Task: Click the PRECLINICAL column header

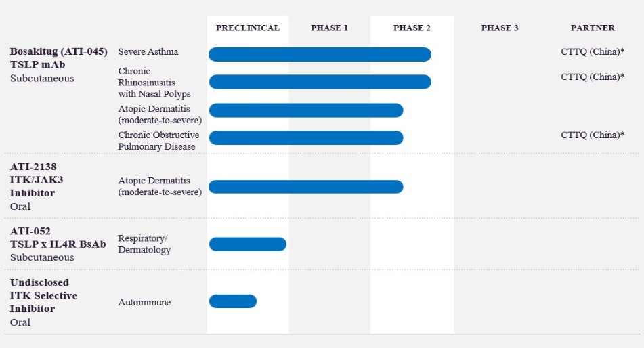Action: click(x=248, y=28)
